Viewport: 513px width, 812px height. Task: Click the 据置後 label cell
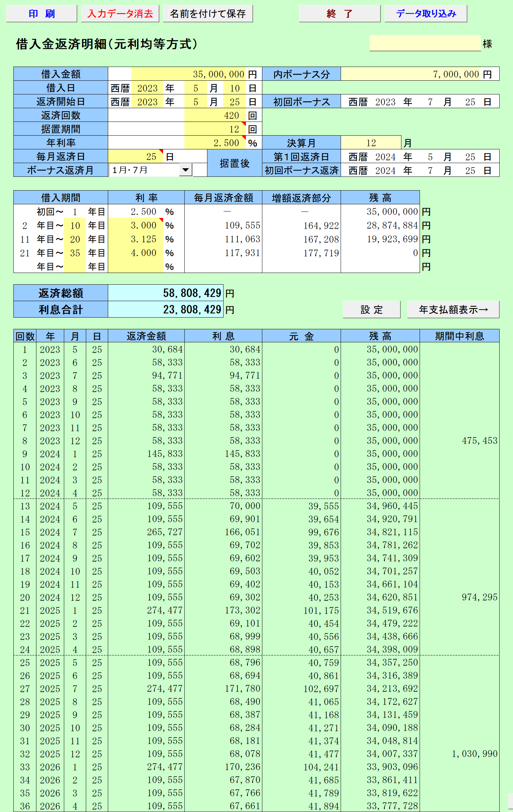click(235, 163)
